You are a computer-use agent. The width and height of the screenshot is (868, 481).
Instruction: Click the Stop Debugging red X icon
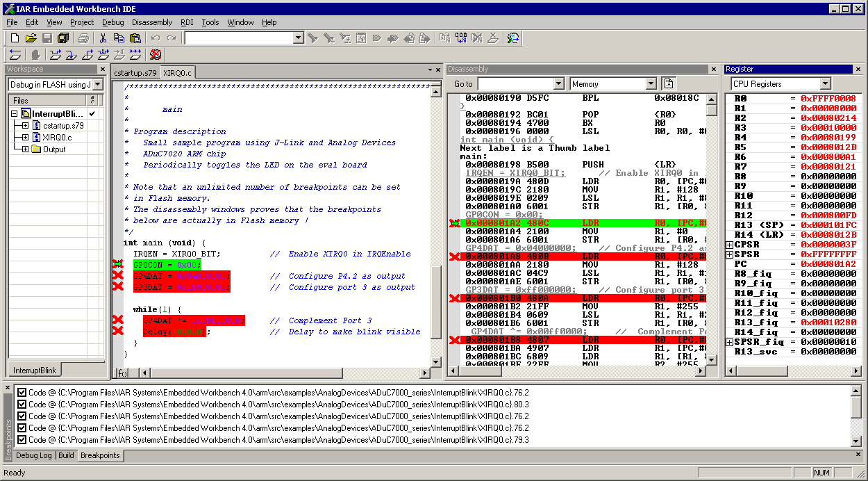point(156,54)
